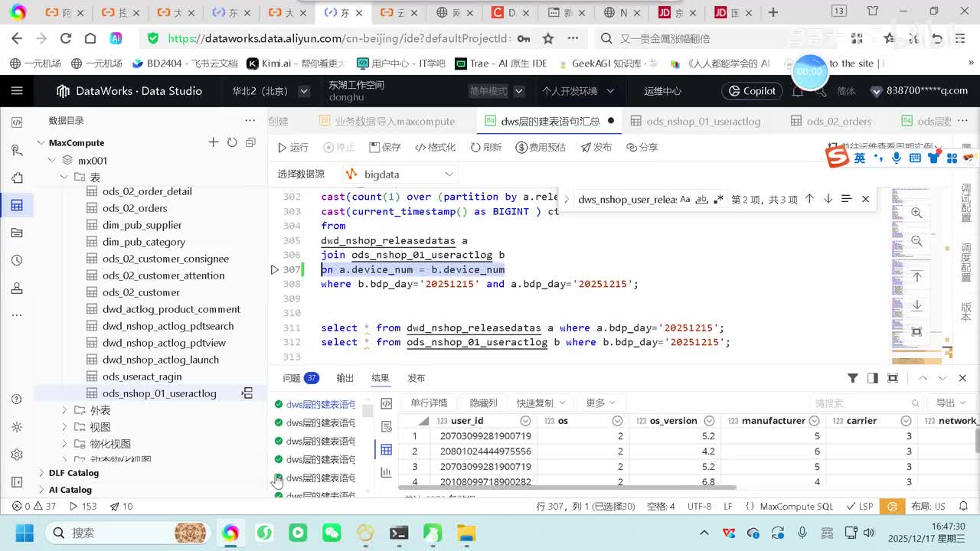Refresh the script via toolbar
The height and width of the screenshot is (551, 980).
tap(486, 147)
